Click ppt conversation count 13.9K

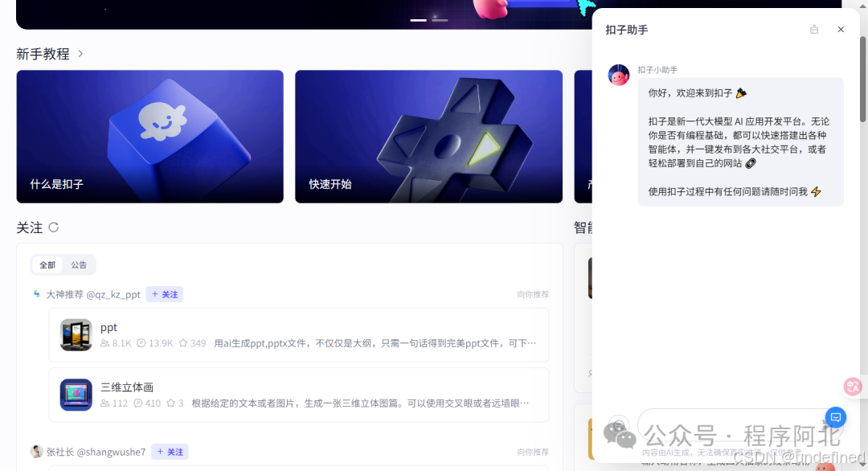[x=155, y=343]
